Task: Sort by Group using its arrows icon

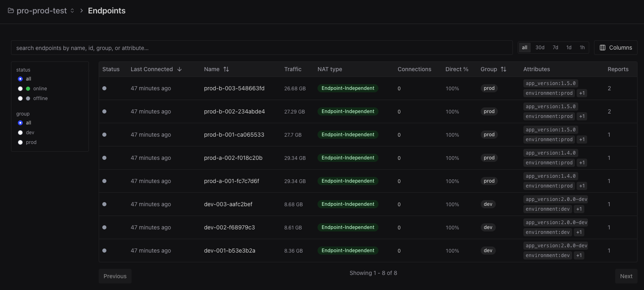Action: pos(504,69)
